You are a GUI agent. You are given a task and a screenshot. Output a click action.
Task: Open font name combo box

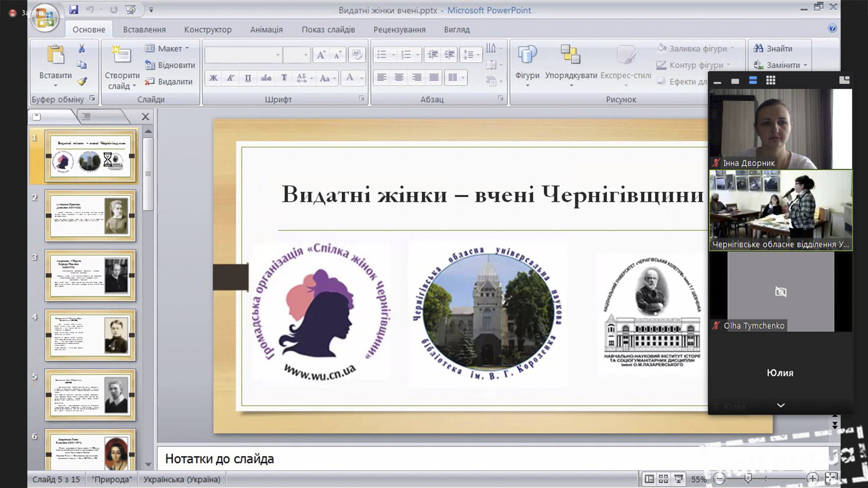[x=243, y=55]
